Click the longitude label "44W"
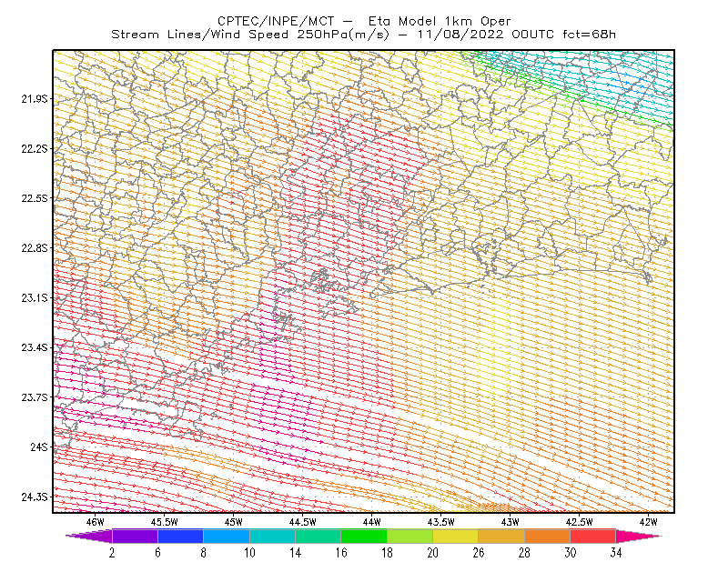 372,522
